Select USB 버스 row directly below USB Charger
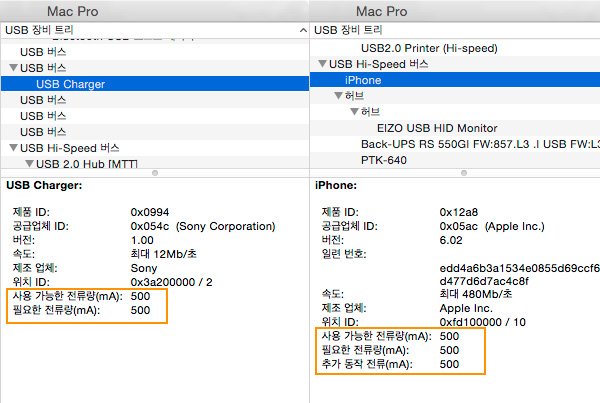This screenshot has height=403, width=600. pos(43,100)
